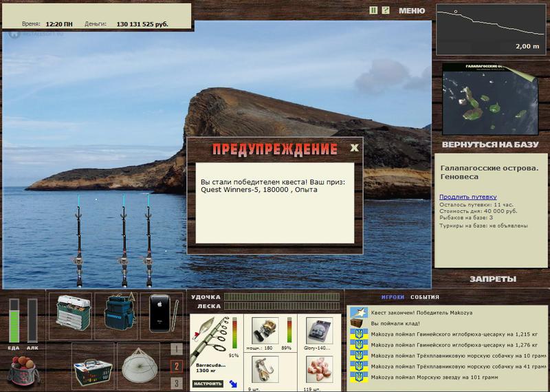Open the keepnet with caught fish
The width and height of the screenshot is (550, 392).
[140, 367]
